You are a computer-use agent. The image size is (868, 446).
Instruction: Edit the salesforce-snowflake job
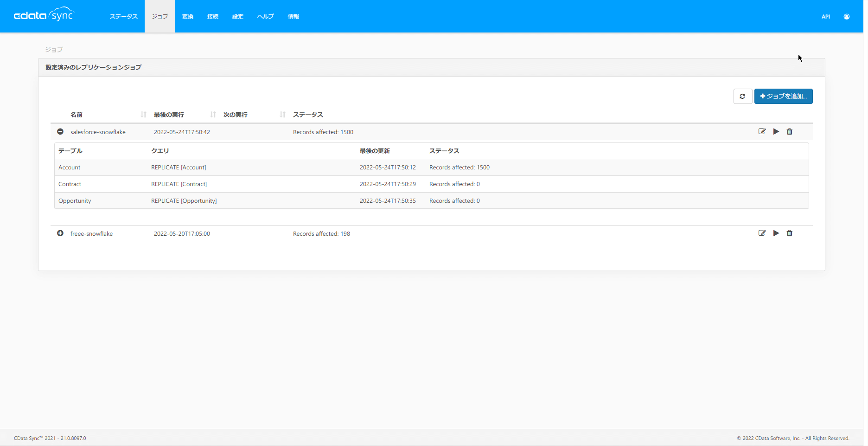click(762, 132)
